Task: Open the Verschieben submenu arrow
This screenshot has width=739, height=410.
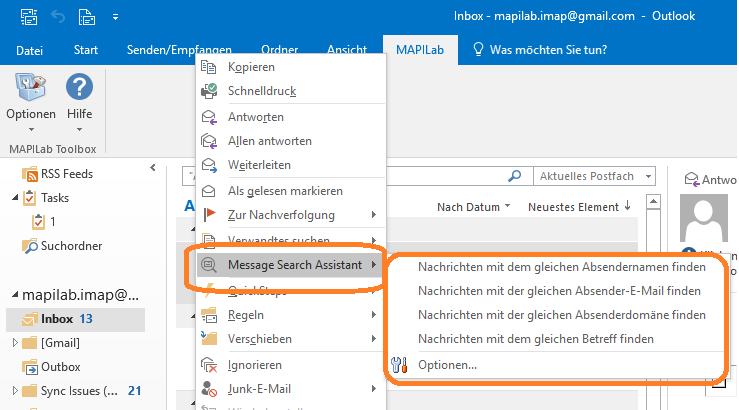Action: [x=373, y=338]
